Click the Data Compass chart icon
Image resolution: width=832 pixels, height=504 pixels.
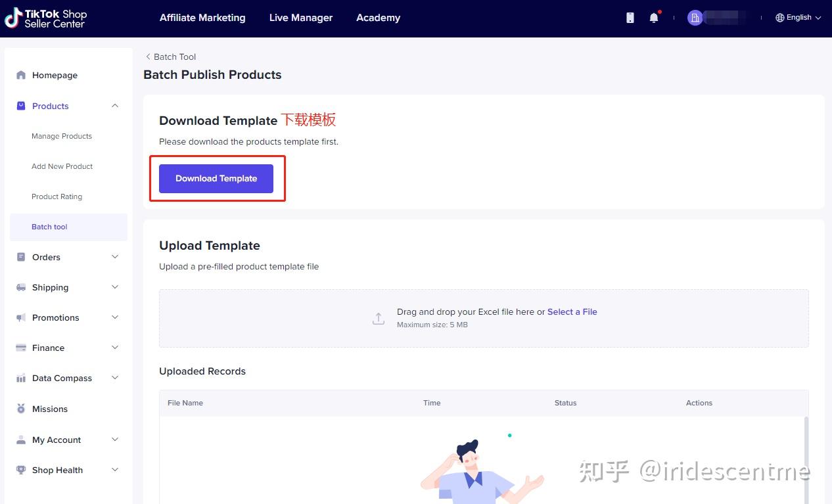[20, 378]
